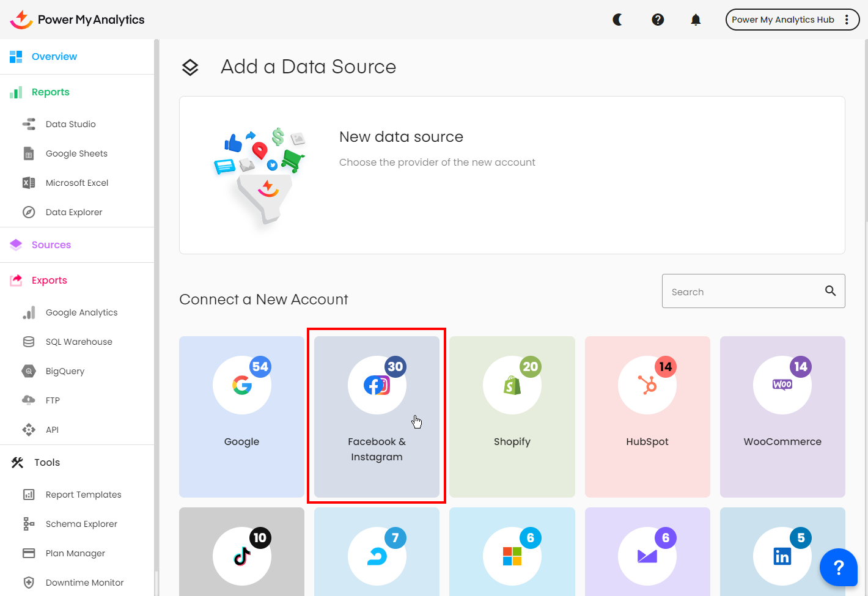Open the BigQuery export link
The image size is (868, 596).
[x=65, y=371]
